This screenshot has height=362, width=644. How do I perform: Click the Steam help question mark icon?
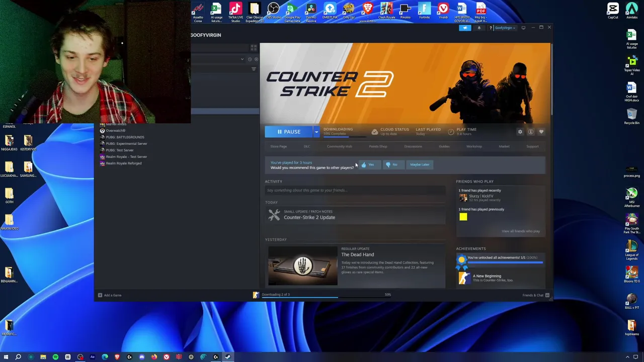[x=492, y=28]
